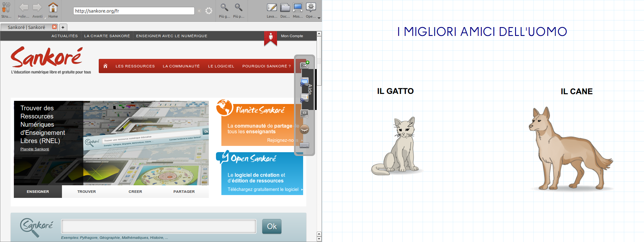Open Mon Compte link
The width and height of the screenshot is (644, 242).
pos(292,36)
